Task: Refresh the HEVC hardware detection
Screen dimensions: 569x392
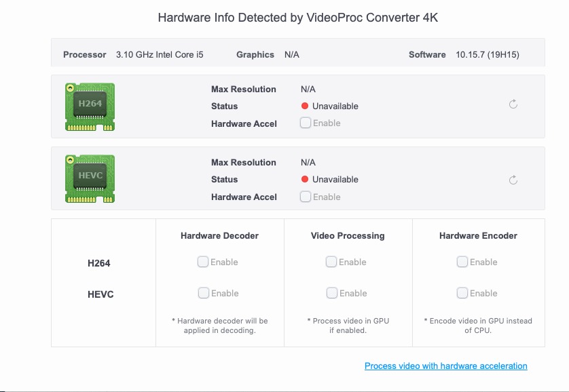Action: [513, 180]
